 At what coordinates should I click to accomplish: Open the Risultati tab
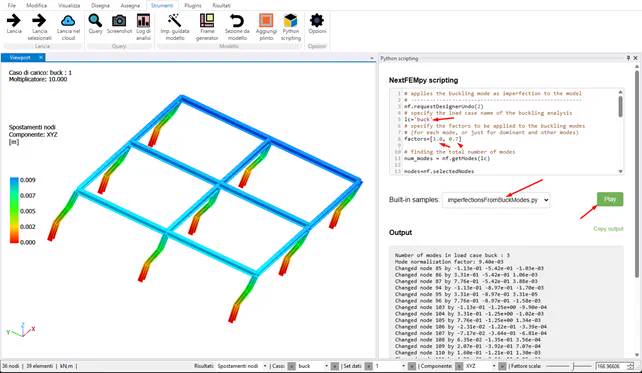222,5
